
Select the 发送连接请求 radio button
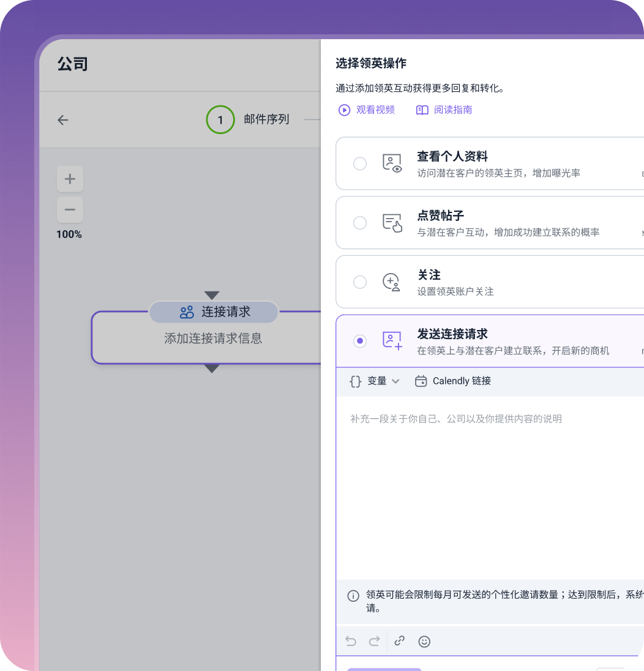(x=360, y=341)
